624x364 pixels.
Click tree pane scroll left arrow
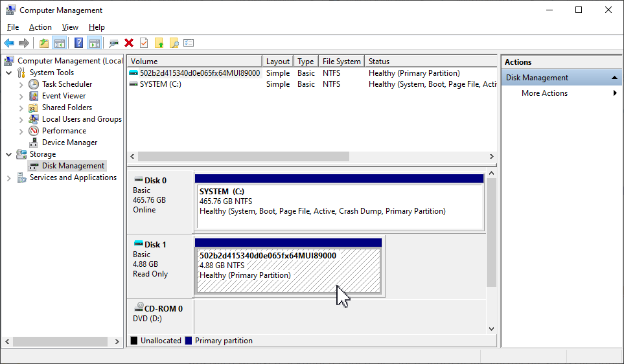pos(7,341)
